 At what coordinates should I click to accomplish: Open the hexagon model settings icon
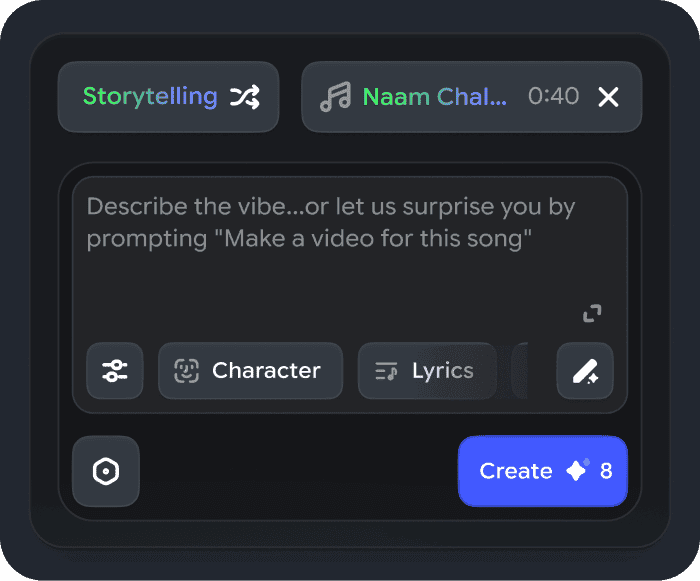point(106,471)
